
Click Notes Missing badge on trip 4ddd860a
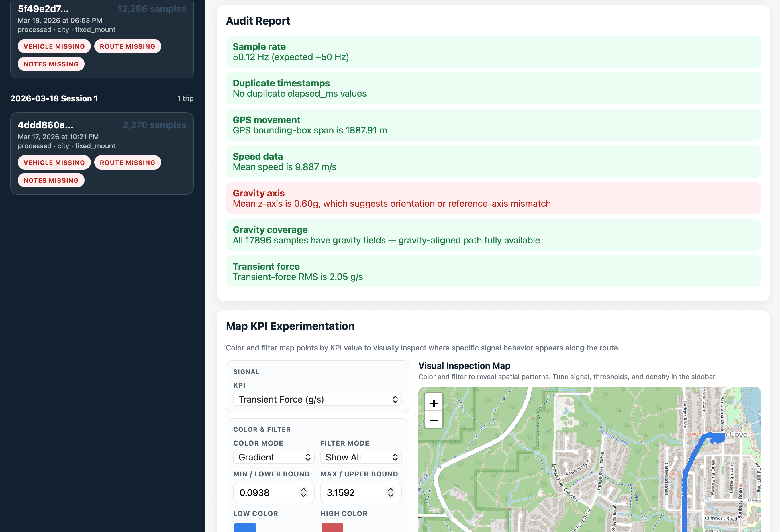click(51, 180)
